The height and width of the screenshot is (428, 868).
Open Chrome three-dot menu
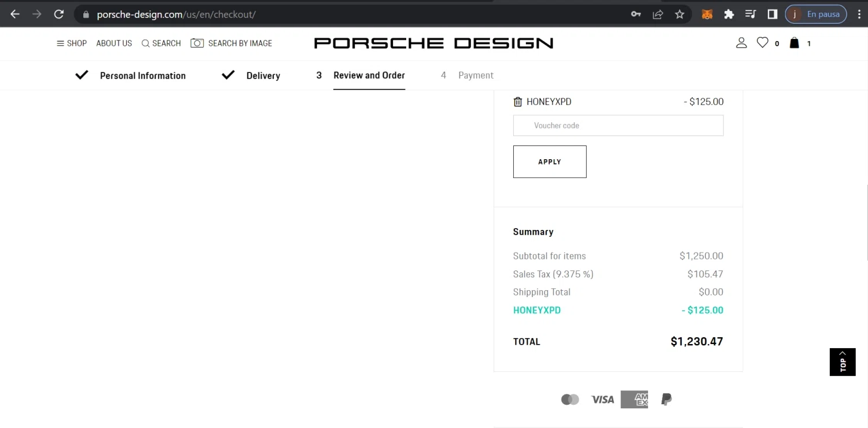tap(859, 14)
